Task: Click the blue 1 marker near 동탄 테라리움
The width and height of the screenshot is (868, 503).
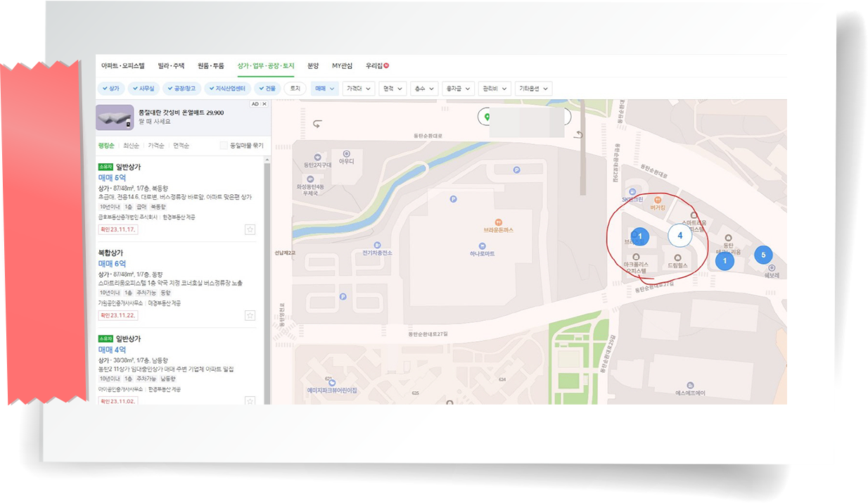Action: [x=725, y=262]
